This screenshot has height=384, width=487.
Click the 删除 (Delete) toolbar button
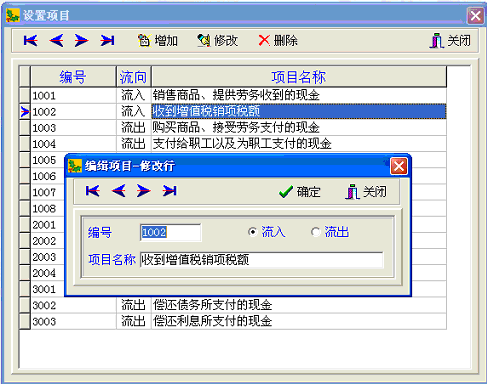278,41
